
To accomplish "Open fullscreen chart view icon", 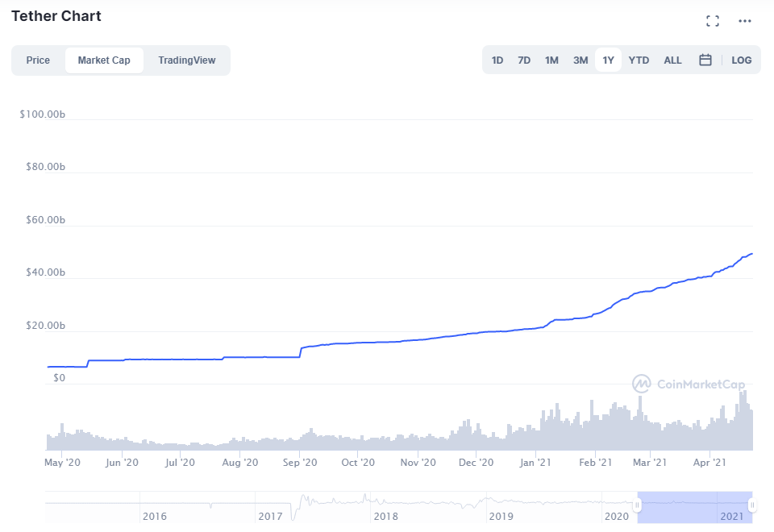I will 712,21.
